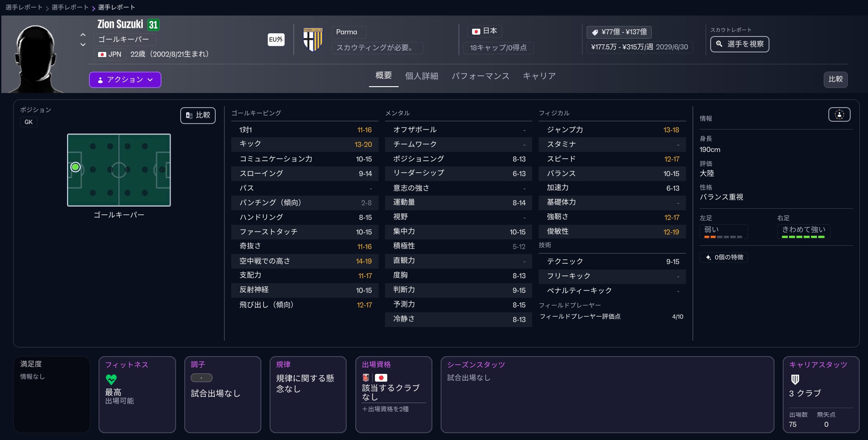Click the first 選手レポート breadcrumb link
Image resolution: width=868 pixels, height=440 pixels.
24,7
